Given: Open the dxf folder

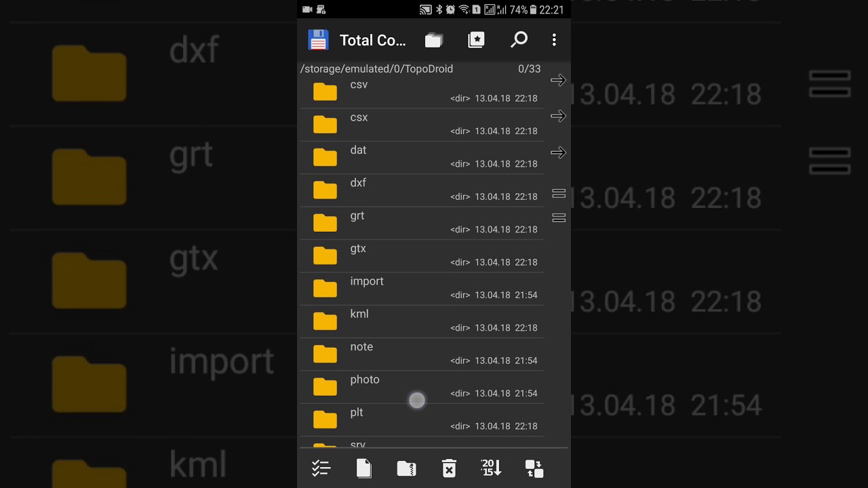Looking at the screenshot, I should pyautogui.click(x=421, y=190).
